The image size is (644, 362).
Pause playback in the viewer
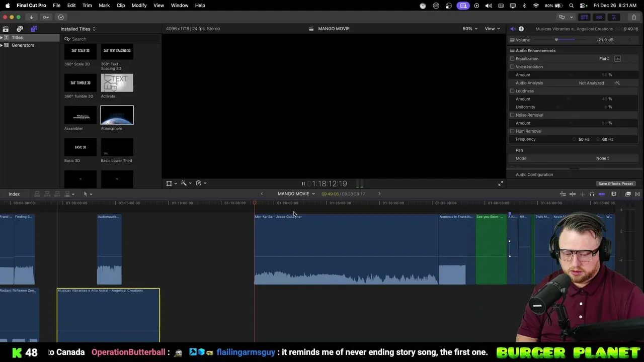(x=303, y=184)
